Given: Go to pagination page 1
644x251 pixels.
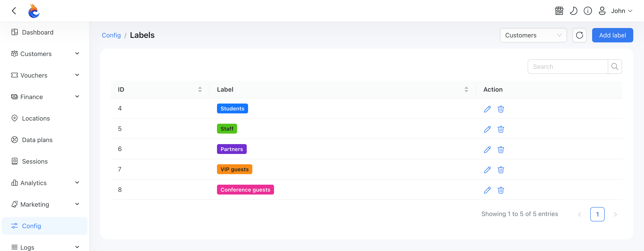Looking at the screenshot, I should [x=597, y=214].
